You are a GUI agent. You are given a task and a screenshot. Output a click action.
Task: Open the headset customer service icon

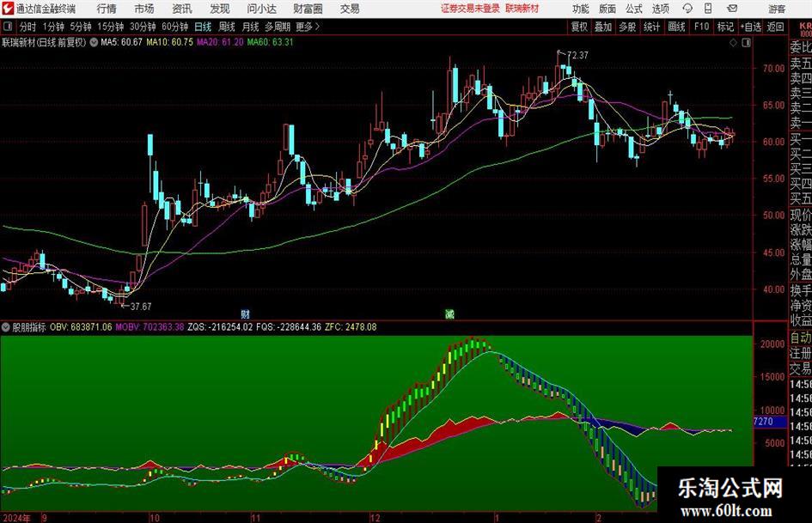[x=687, y=9]
